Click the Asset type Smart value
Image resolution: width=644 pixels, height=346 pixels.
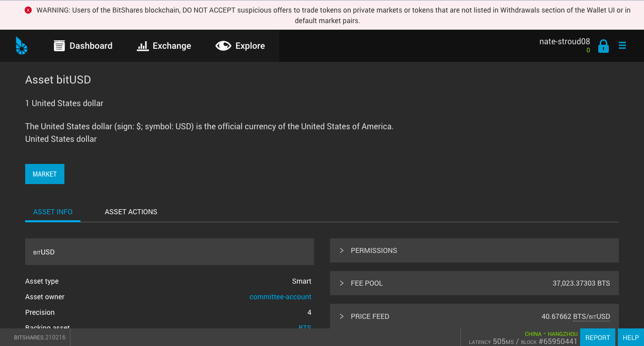click(x=301, y=281)
